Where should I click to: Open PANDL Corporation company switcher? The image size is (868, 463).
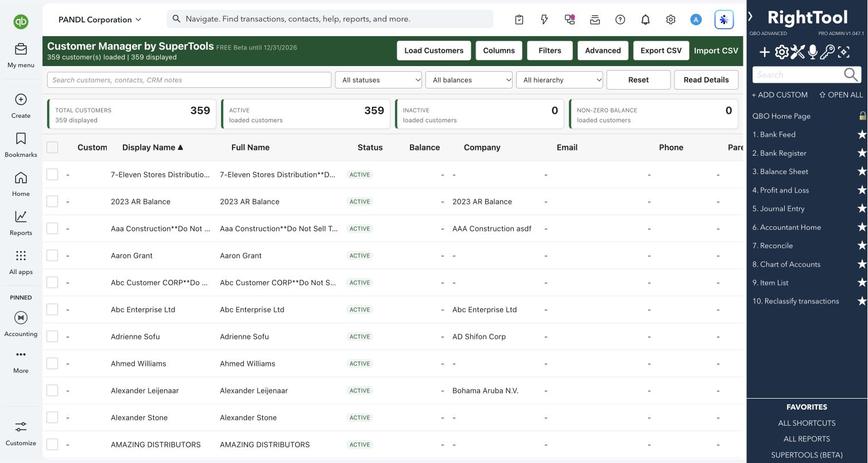pos(100,20)
